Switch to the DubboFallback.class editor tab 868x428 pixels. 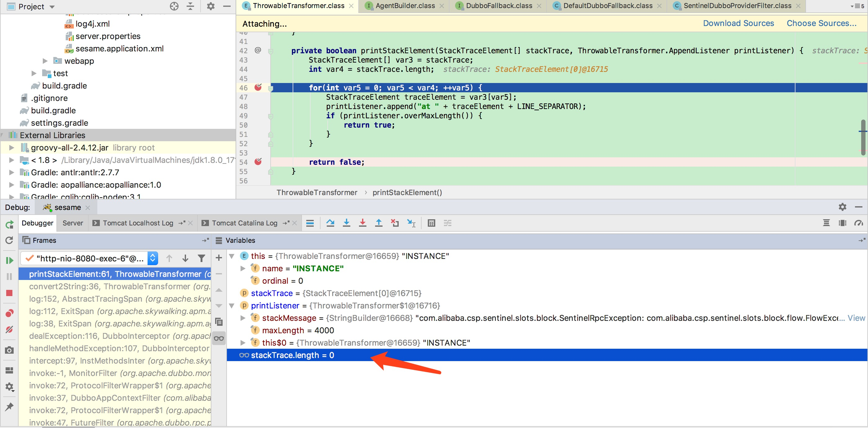[499, 6]
